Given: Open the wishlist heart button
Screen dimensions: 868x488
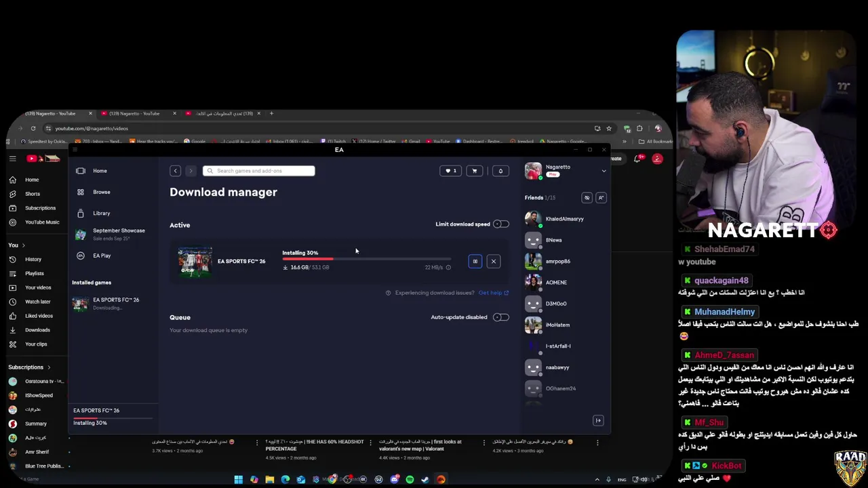Looking at the screenshot, I should click(450, 171).
